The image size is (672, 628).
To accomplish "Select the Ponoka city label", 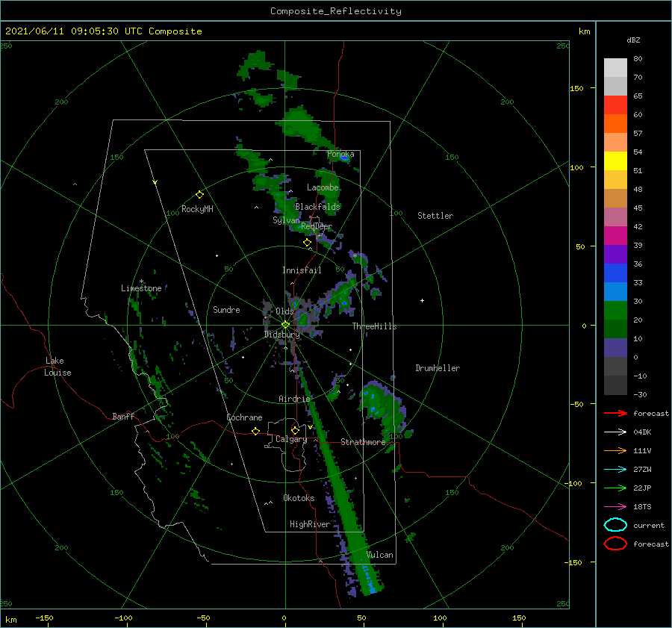I will (340, 154).
